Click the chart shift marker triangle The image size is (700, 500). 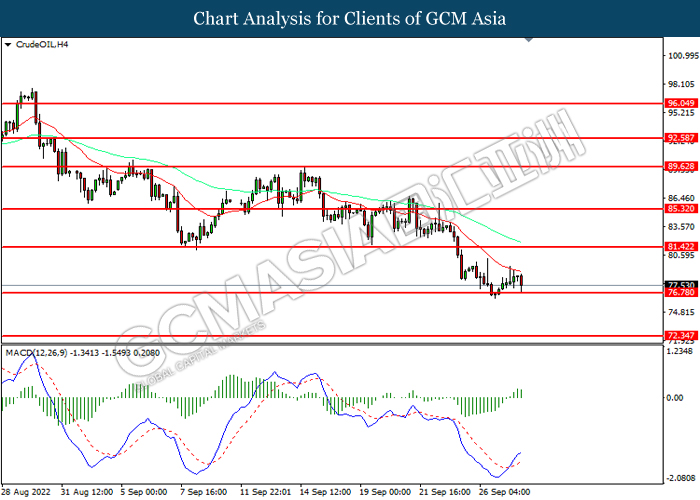pyautogui.click(x=529, y=40)
